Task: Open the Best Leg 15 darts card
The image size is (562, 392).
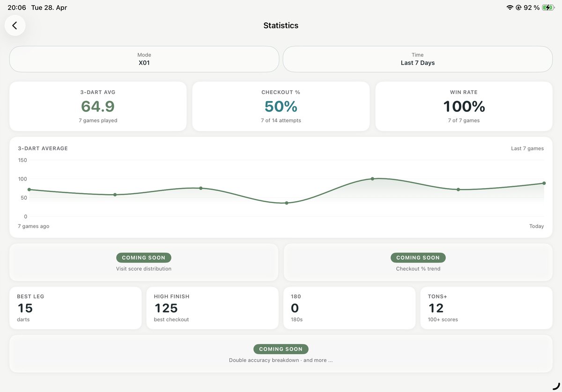Action: point(75,308)
